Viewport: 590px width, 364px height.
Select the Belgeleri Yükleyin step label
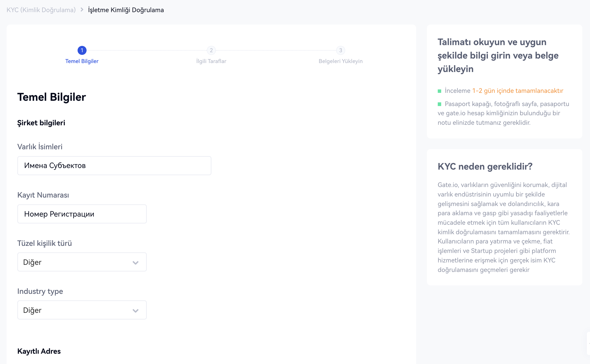340,61
